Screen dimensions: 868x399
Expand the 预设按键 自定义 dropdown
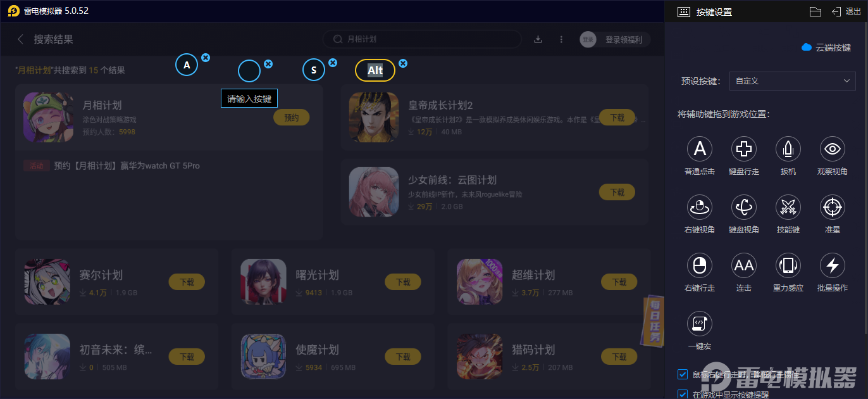(793, 81)
